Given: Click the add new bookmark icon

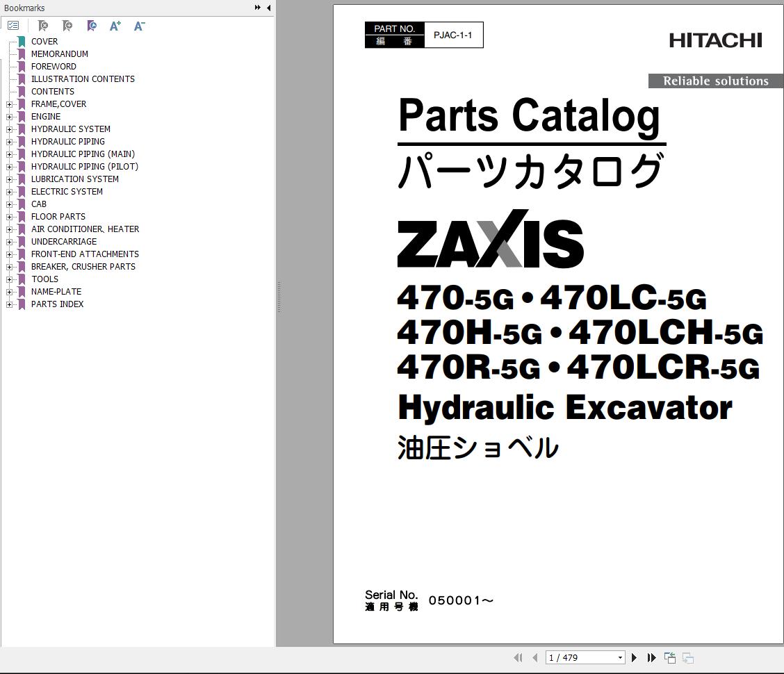Looking at the screenshot, I should (67, 26).
